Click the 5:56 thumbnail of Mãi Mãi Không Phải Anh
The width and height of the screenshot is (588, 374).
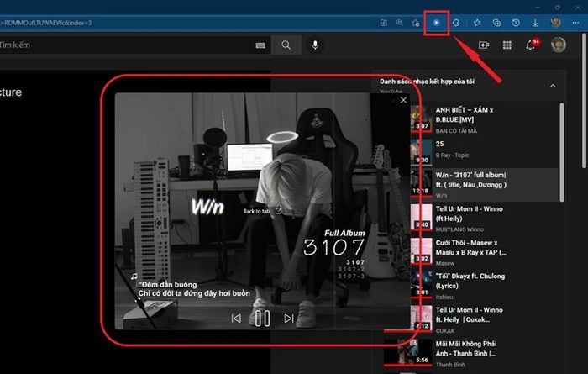pyautogui.click(x=407, y=352)
